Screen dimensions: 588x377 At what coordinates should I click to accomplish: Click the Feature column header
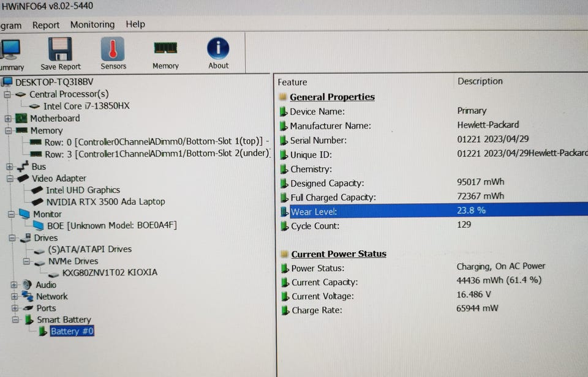(292, 82)
